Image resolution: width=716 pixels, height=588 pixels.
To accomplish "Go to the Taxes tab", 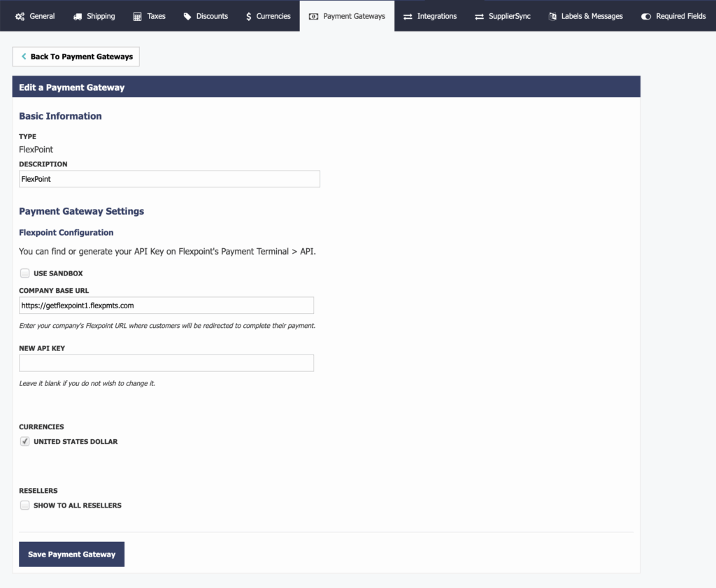I will 150,16.
